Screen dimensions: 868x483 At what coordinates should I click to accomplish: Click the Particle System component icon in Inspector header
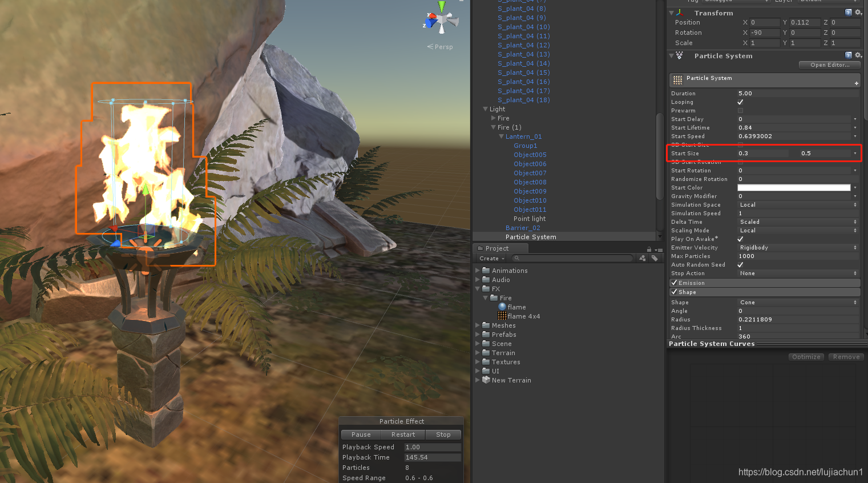680,55
